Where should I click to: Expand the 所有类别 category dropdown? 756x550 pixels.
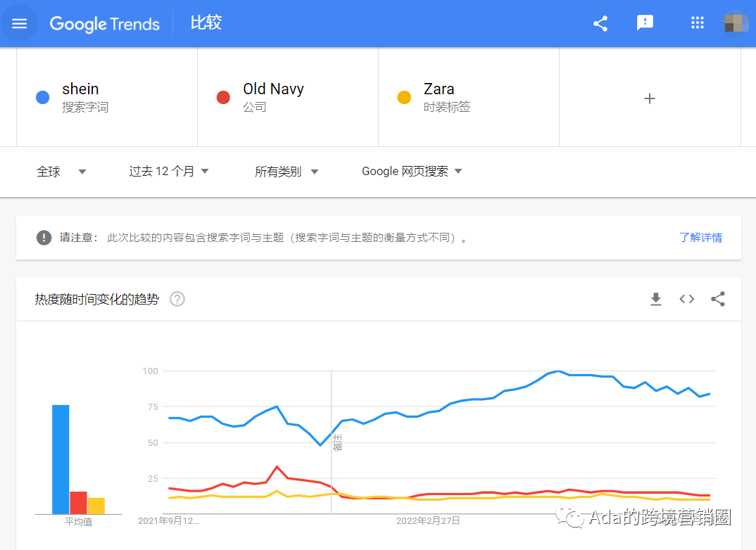286,172
